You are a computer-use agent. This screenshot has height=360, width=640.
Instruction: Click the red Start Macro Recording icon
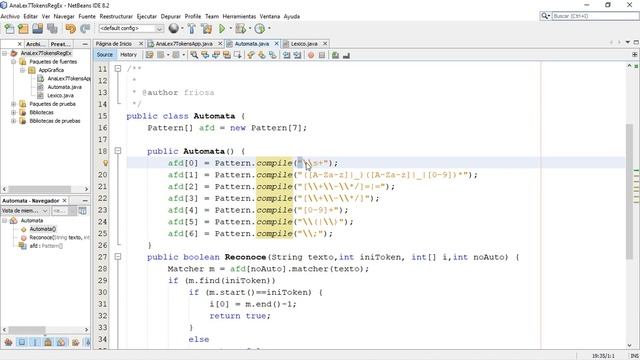(x=311, y=55)
